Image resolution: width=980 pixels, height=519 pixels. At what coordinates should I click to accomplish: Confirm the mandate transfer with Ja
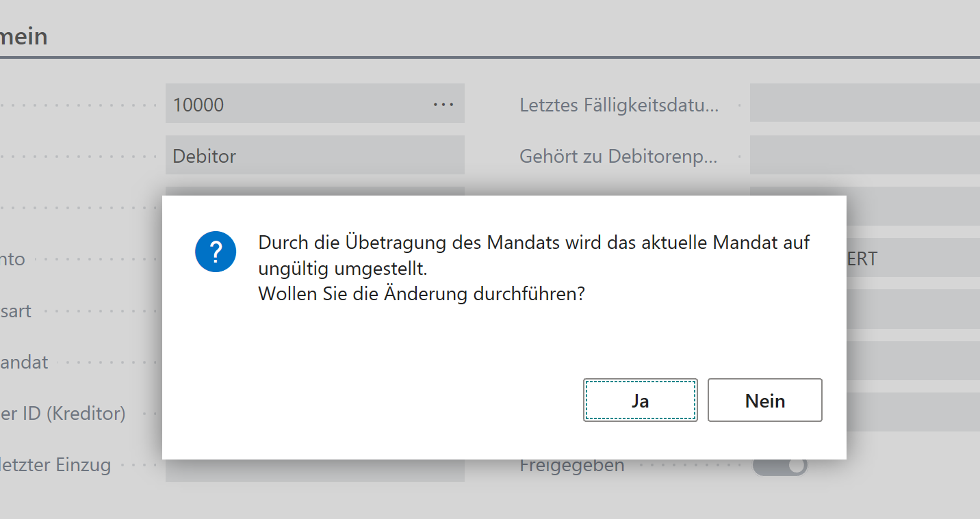[x=640, y=400]
